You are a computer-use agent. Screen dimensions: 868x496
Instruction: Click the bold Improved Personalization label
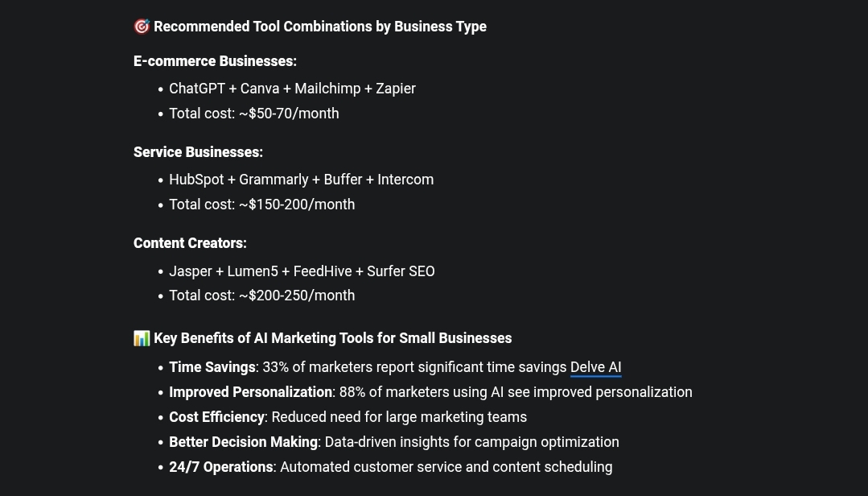[x=250, y=392]
